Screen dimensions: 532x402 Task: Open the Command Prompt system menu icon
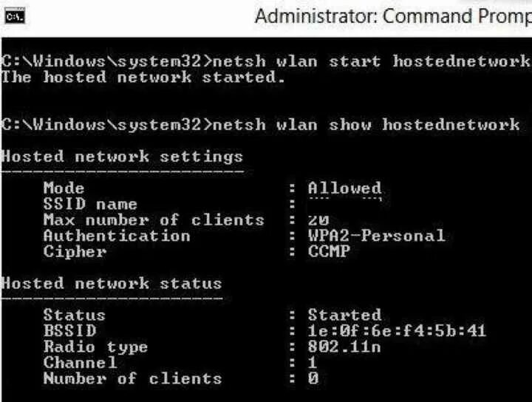15,16
